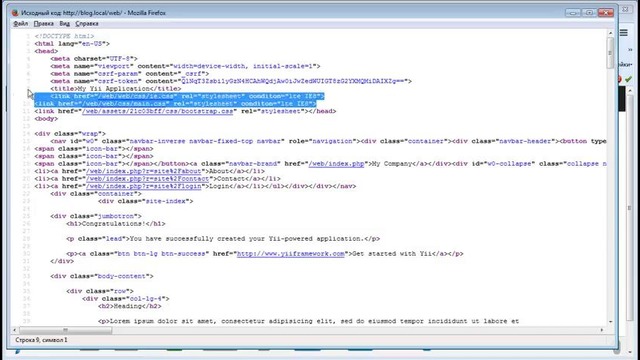
Task: Click the title 'My Yii Application' line
Action: 116,89
